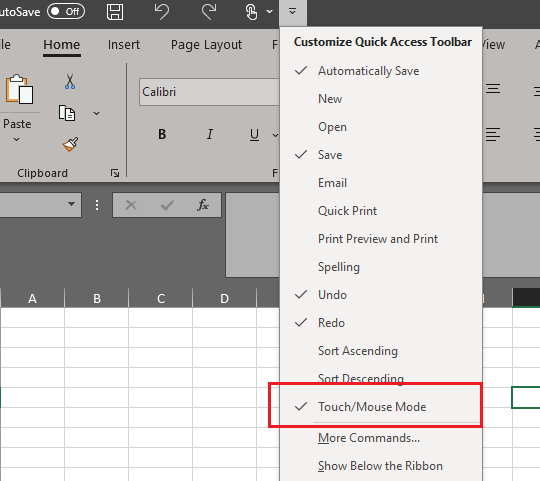Click the Calibri font name box
The image size is (540, 481).
209,92
